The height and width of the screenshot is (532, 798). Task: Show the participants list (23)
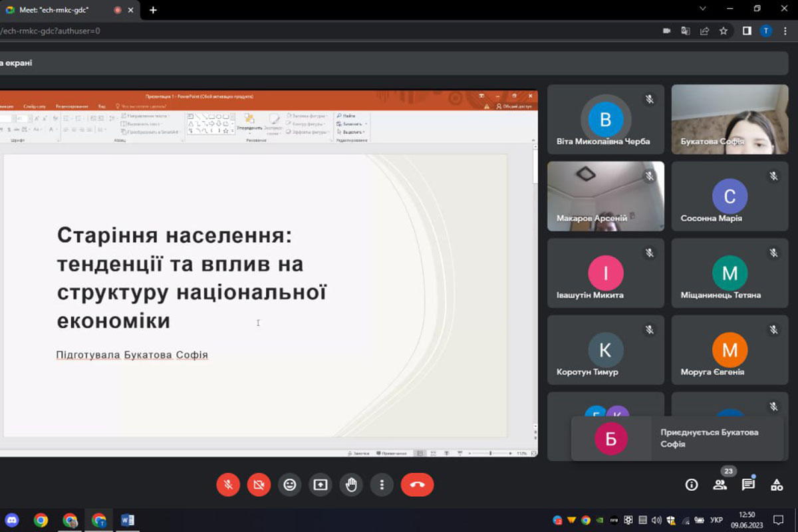(x=720, y=485)
